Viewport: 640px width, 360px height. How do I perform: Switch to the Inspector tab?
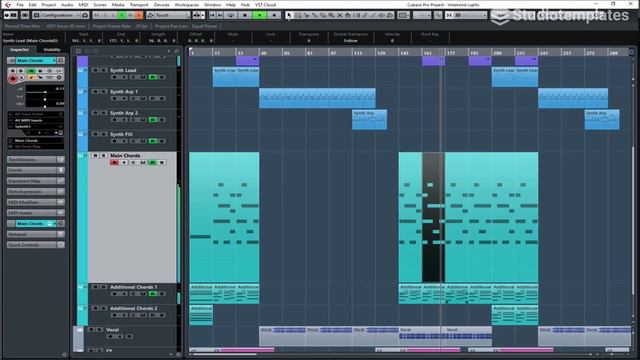(20, 49)
